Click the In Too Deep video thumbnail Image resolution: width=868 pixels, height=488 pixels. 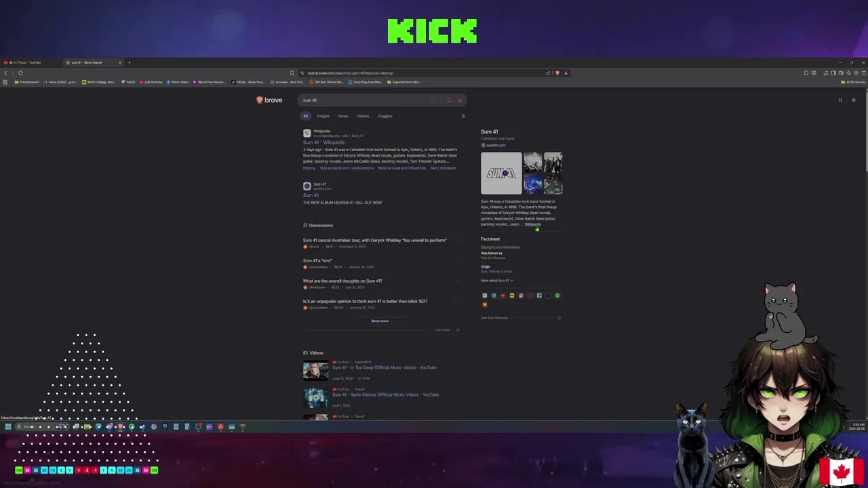coord(315,371)
